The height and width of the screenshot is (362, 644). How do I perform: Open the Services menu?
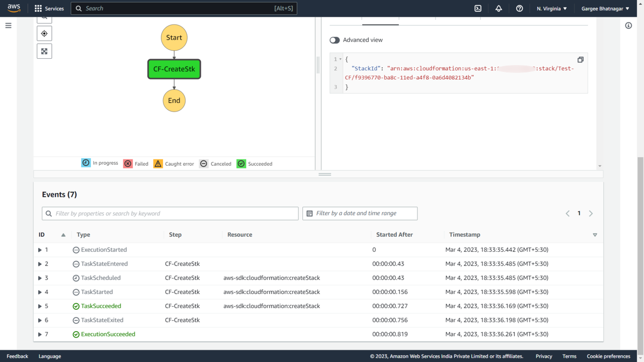pos(49,8)
